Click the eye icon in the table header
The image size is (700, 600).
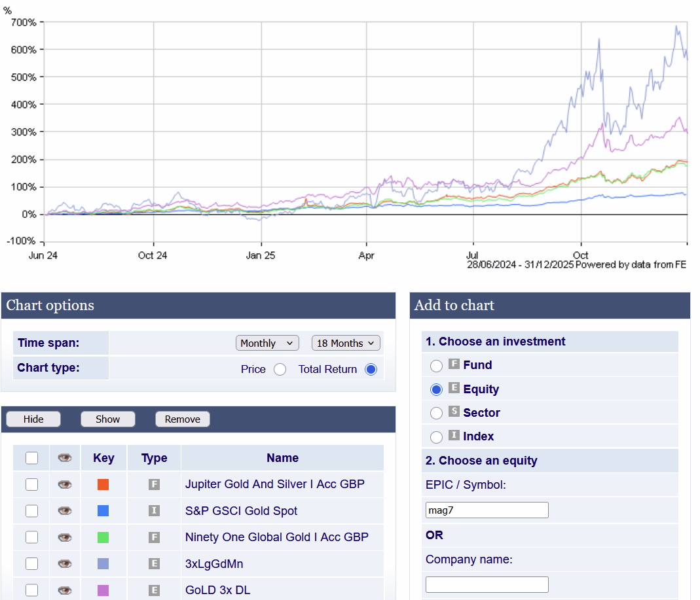[64, 458]
